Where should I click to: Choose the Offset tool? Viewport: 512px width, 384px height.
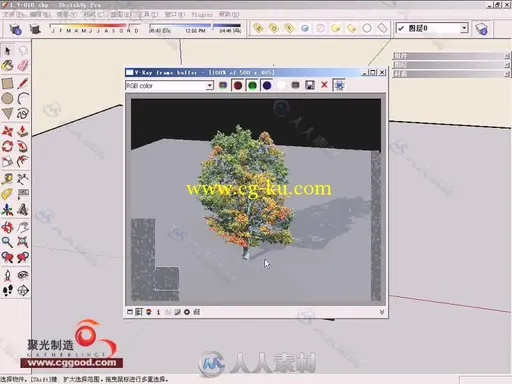[23, 161]
